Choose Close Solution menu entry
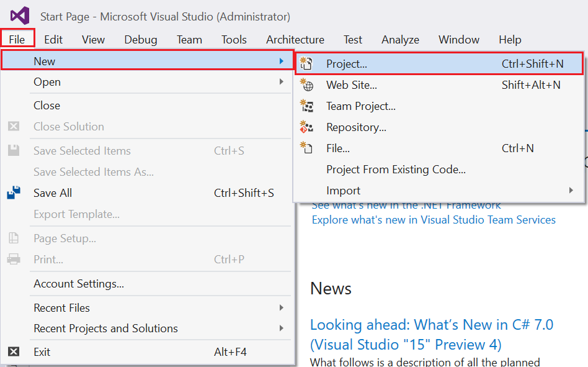The height and width of the screenshot is (367, 588). click(x=148, y=126)
